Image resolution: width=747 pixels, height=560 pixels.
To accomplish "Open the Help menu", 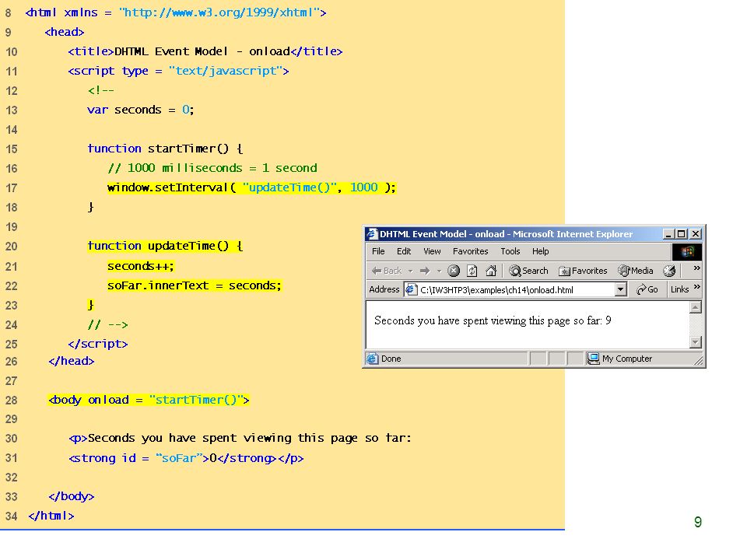I will (x=540, y=251).
